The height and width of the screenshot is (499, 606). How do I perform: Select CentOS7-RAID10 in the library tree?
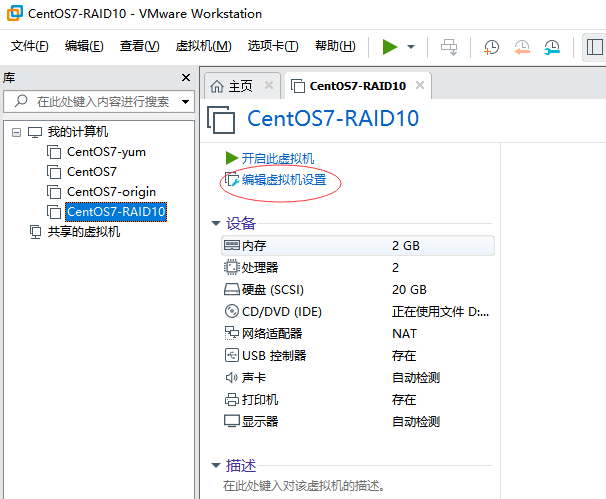(x=116, y=212)
